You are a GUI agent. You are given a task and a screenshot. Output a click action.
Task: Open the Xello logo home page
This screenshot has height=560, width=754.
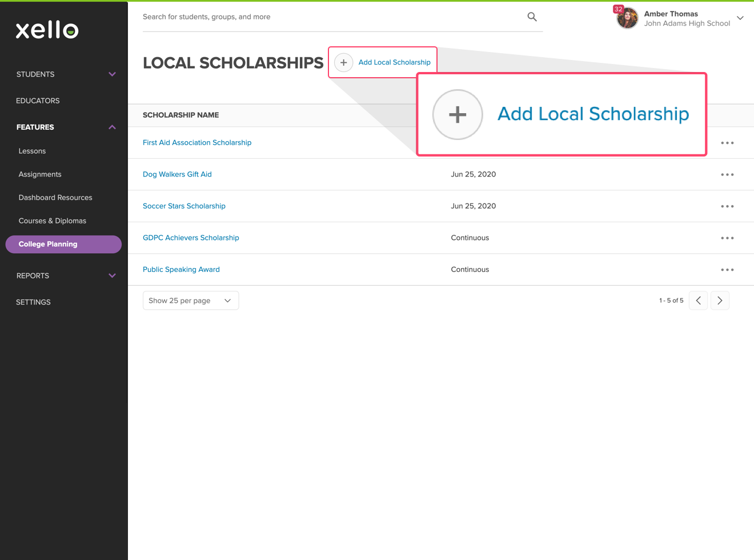pyautogui.click(x=47, y=30)
